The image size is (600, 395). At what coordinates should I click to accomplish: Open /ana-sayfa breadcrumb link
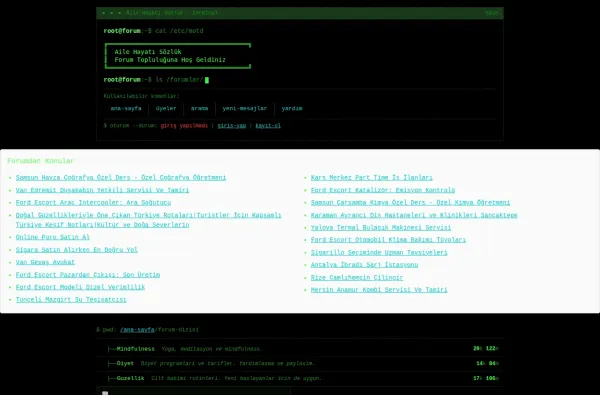137,330
